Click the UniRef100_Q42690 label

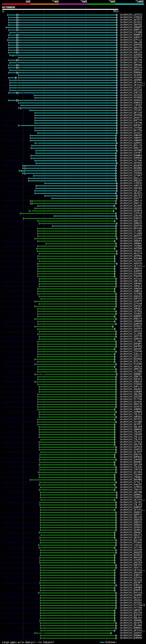pos(131,206)
